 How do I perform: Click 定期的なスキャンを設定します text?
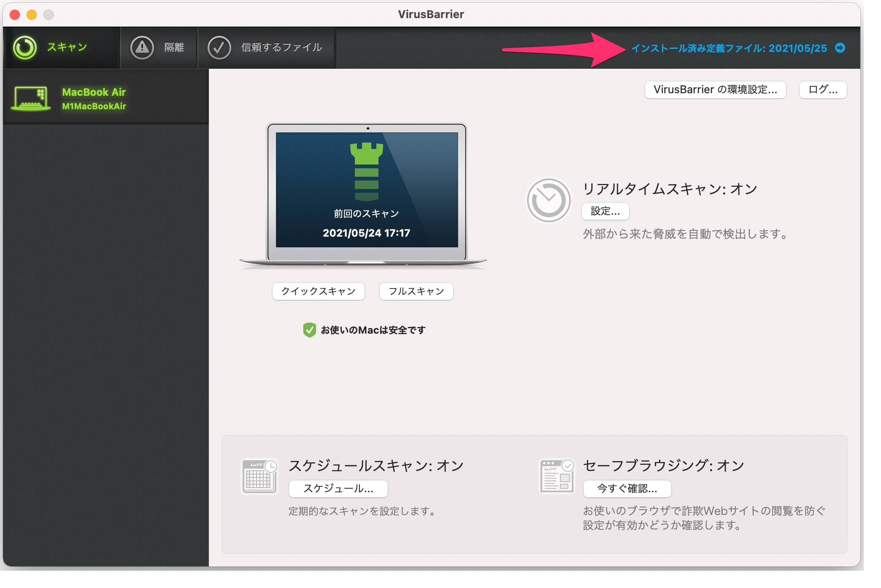click(362, 511)
